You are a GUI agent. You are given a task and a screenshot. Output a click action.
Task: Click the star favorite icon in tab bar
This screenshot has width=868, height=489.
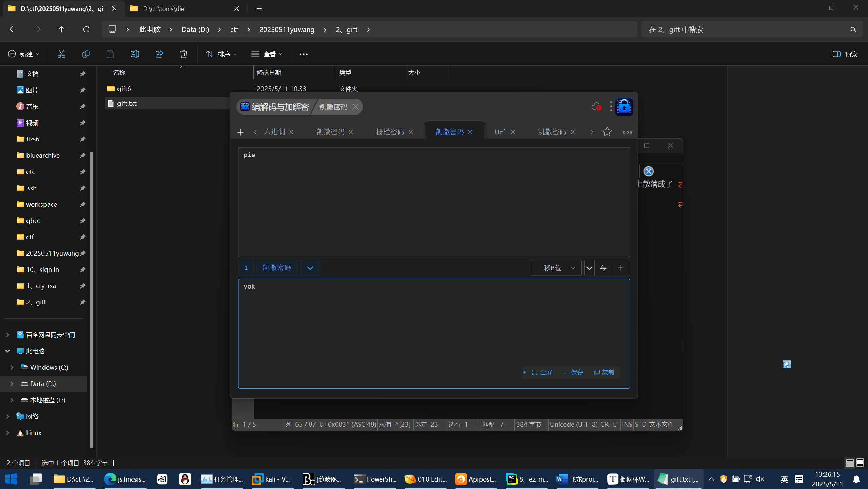[x=607, y=132]
